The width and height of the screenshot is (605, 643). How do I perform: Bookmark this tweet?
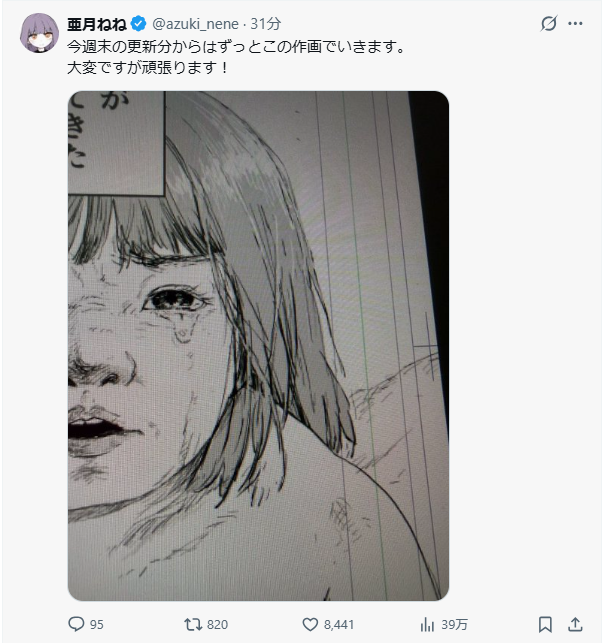pos(545,624)
